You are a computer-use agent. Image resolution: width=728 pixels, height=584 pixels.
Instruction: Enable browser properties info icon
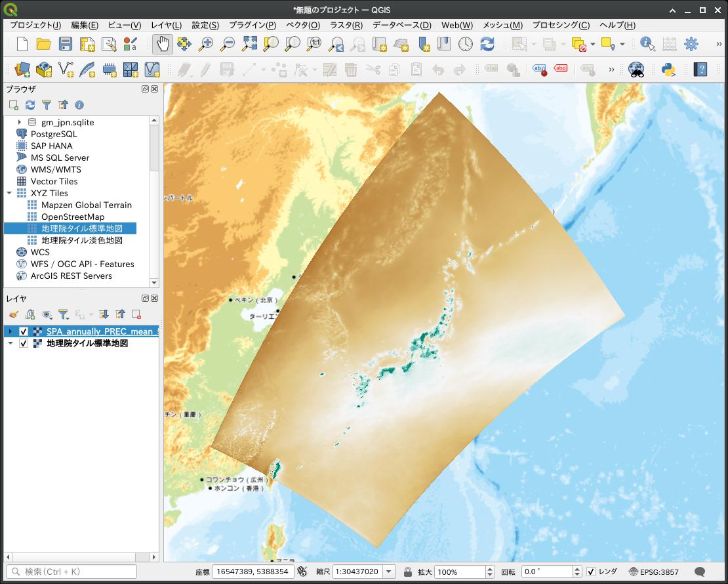[x=79, y=105]
